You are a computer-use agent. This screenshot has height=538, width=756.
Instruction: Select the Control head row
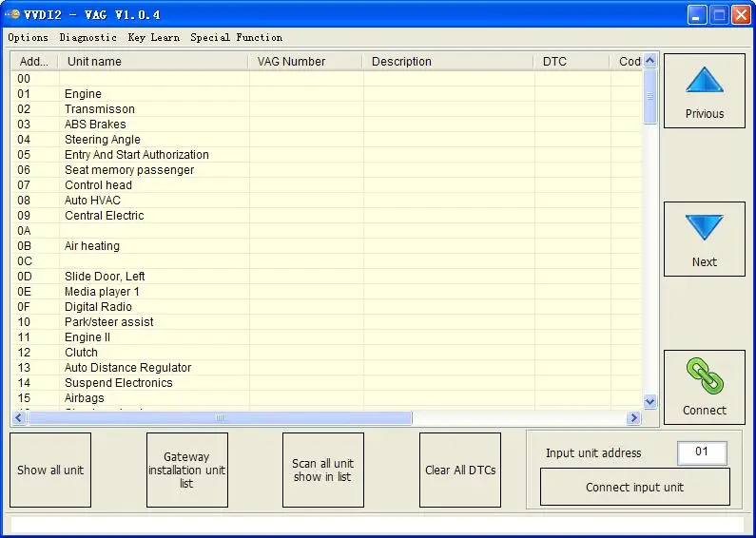(x=327, y=185)
